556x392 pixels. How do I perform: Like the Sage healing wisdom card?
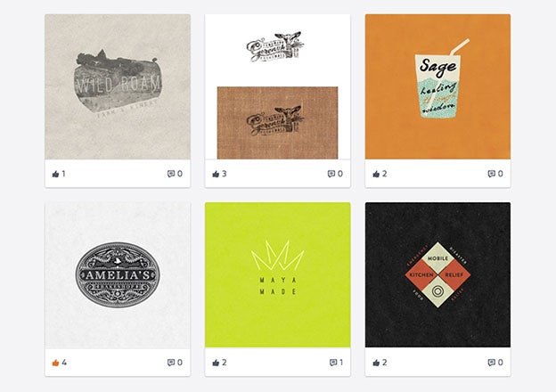[376, 174]
